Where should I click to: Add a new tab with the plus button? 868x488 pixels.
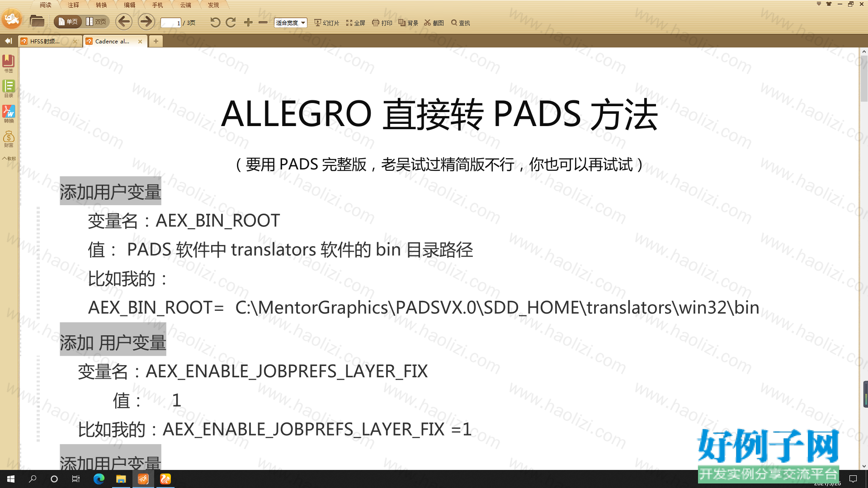pos(156,41)
